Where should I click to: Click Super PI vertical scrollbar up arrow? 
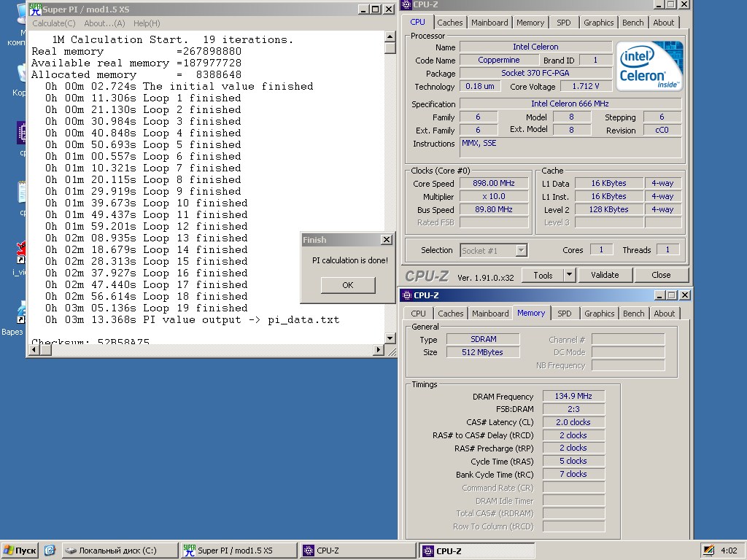click(390, 36)
